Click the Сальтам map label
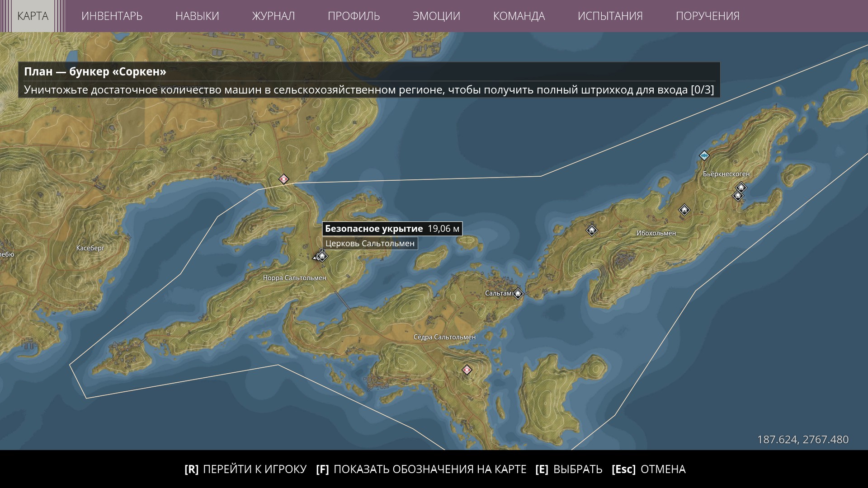Image resolution: width=868 pixels, height=488 pixels. 498,293
